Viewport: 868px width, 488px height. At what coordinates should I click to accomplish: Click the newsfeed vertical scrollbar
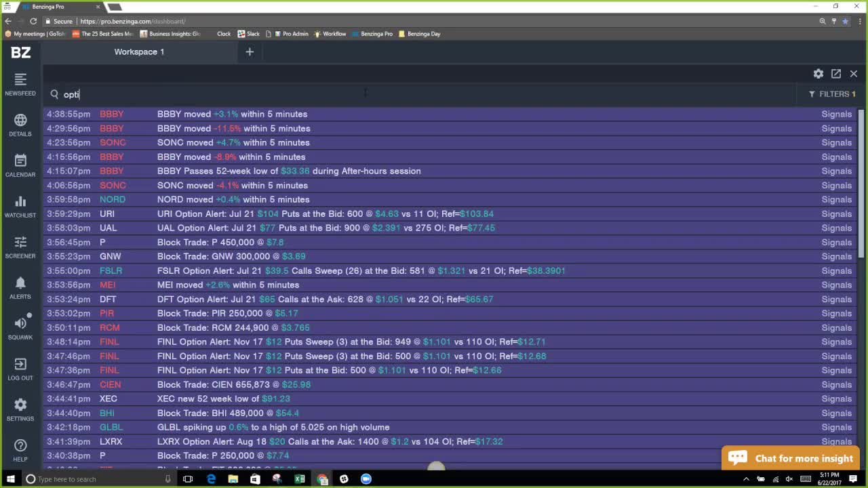[x=862, y=183]
